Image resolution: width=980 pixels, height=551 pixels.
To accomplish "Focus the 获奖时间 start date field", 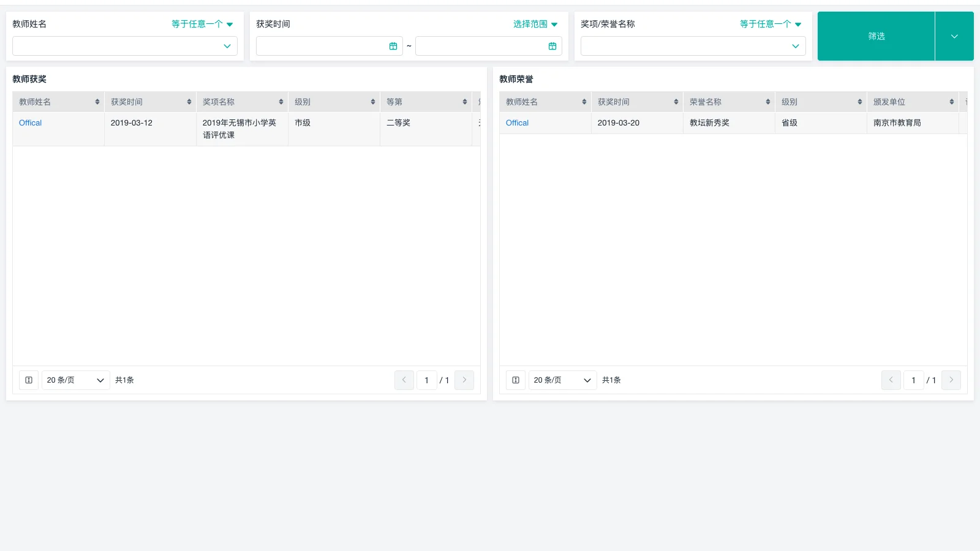I will point(330,46).
